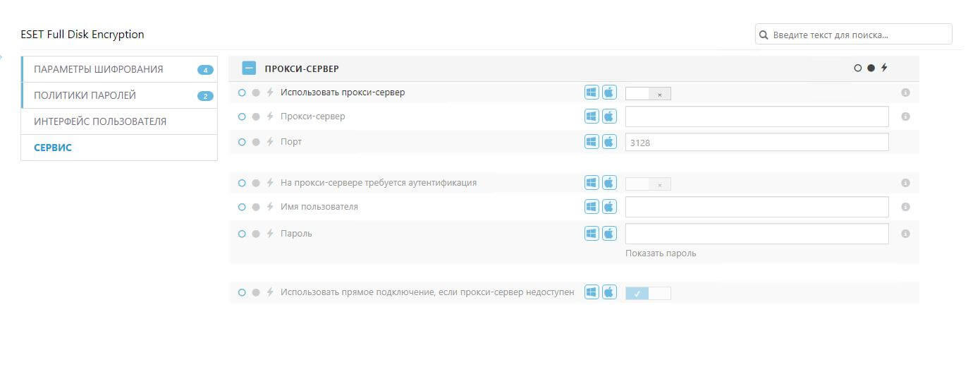Viewport: 980px width, 365px height.
Task: Select the empty circle flag for proxy аутентификация row
Action: coord(242,183)
